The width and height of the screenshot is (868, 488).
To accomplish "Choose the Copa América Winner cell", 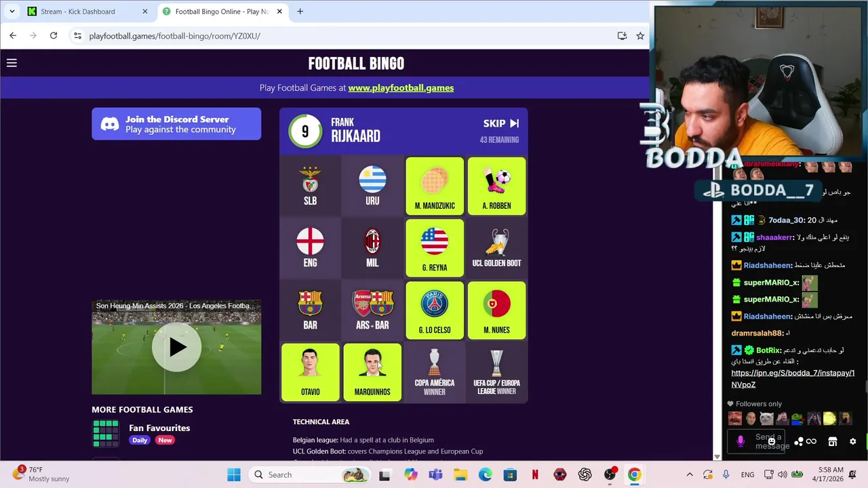I will 435,373.
